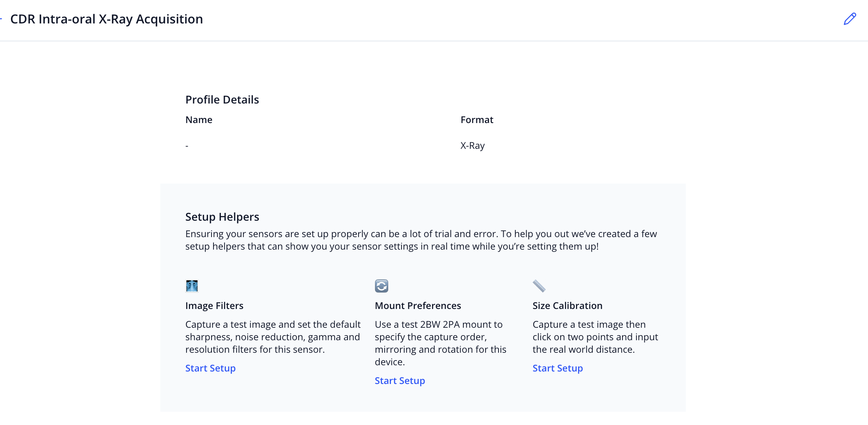Image resolution: width=868 pixels, height=425 pixels.
Task: Click the 'Ensuring your sensors' description paragraph
Action: 421,240
